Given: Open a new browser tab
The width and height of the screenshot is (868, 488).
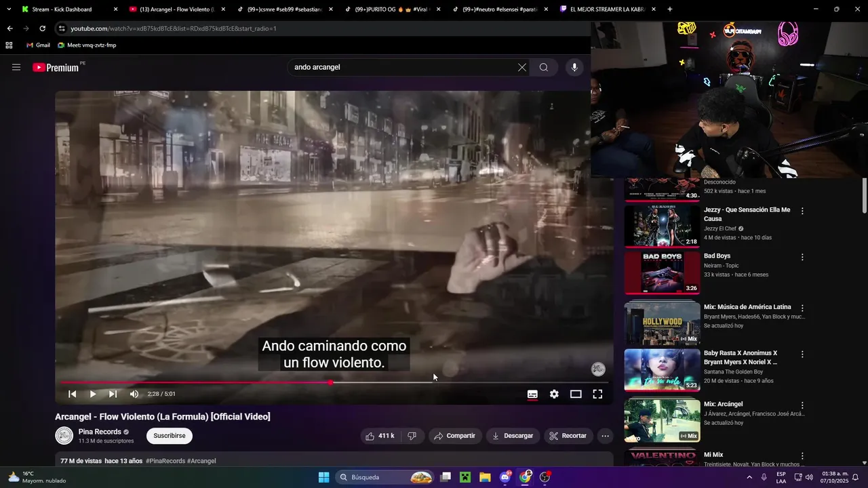Looking at the screenshot, I should click(x=670, y=9).
